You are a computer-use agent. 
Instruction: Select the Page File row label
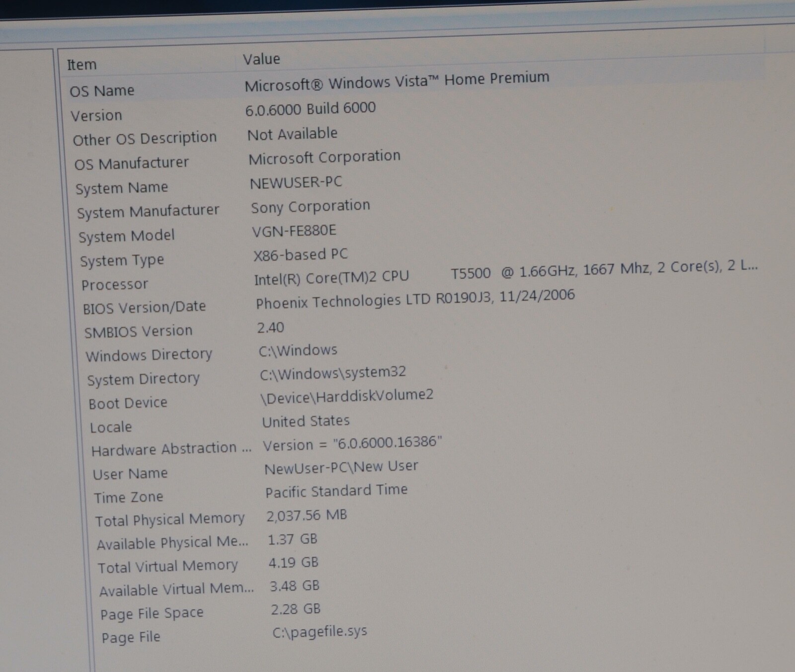point(131,638)
